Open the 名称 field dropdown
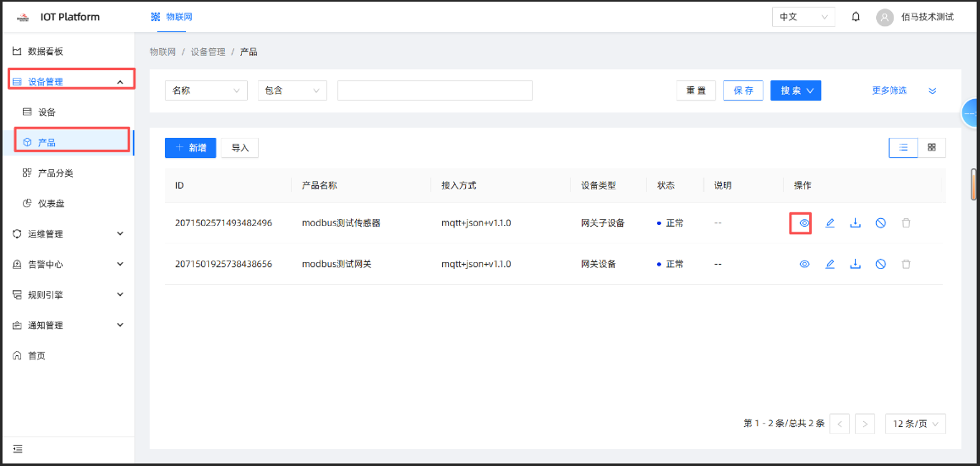Viewport: 980px width, 466px height. (x=206, y=90)
